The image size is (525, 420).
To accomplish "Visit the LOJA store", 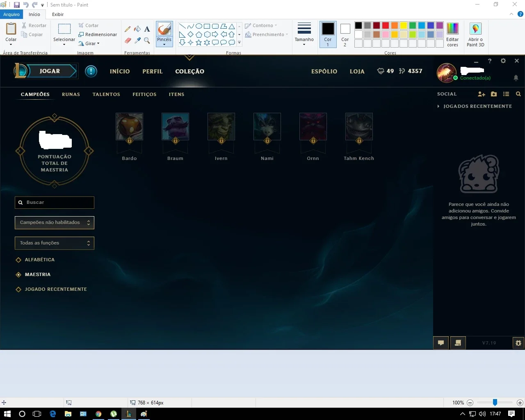I will [x=357, y=71].
